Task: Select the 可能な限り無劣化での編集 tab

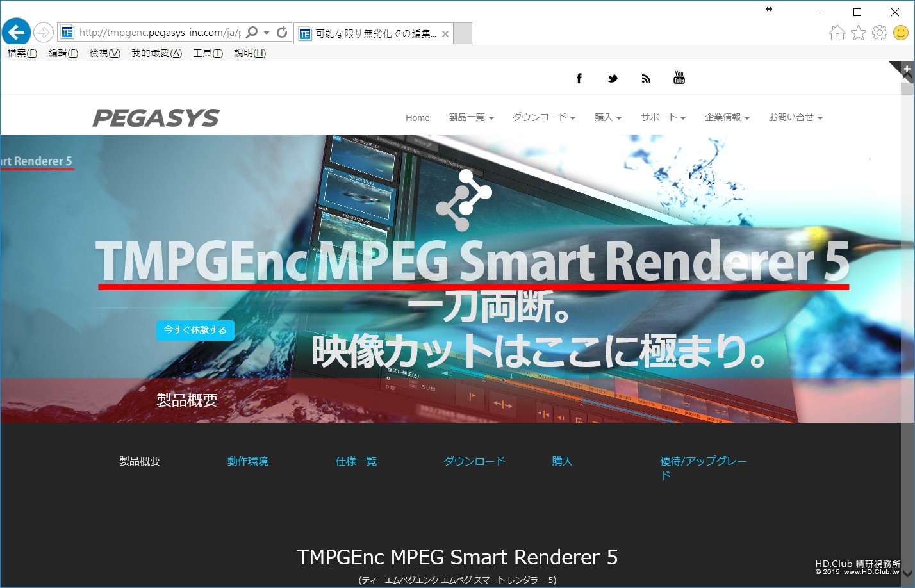Action: click(x=374, y=33)
